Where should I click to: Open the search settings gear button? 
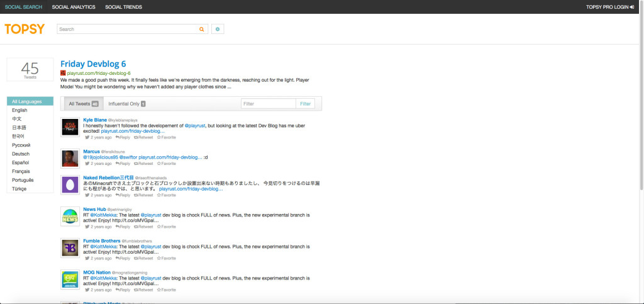[218, 29]
